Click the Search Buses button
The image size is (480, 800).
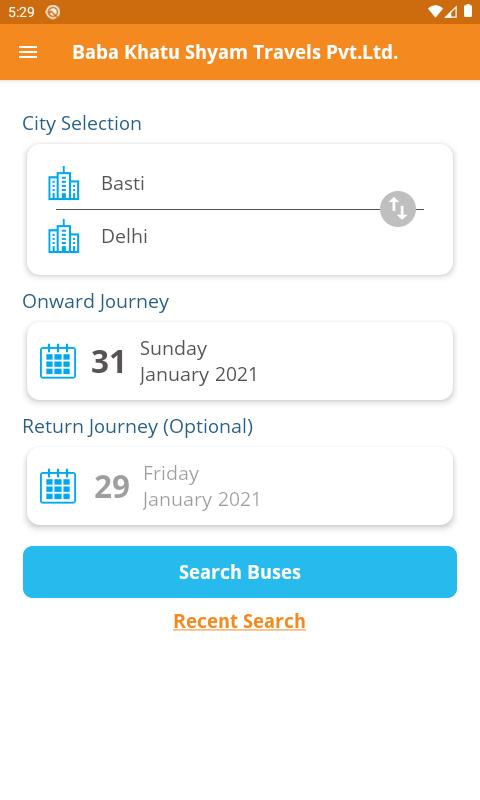click(240, 572)
